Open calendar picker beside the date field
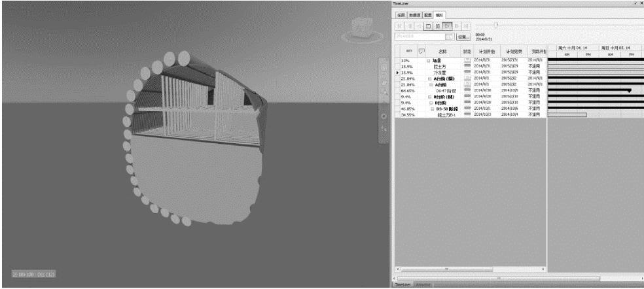 (450, 37)
